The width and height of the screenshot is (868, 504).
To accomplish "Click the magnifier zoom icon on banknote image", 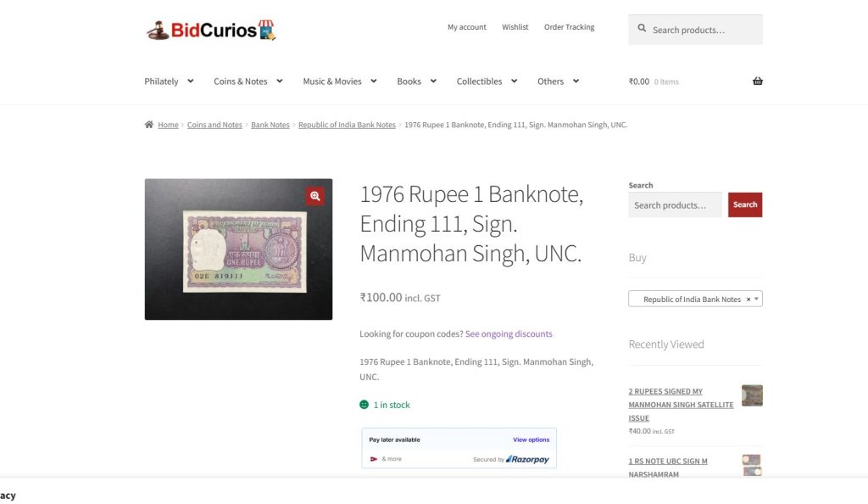I will [315, 196].
